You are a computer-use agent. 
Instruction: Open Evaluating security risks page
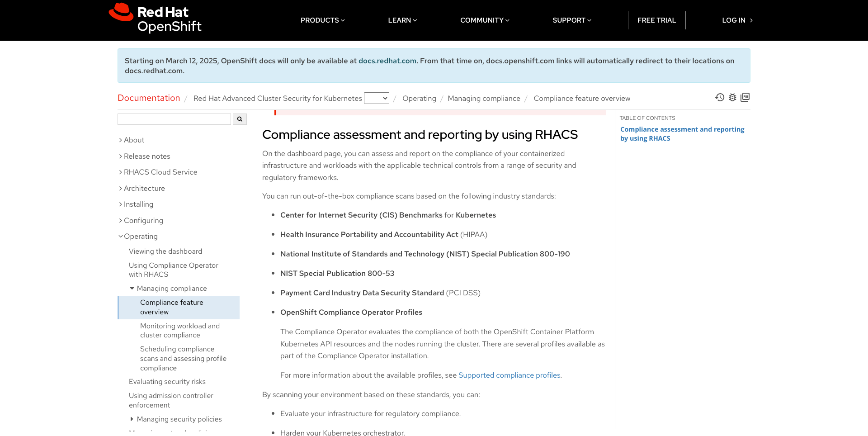click(x=167, y=382)
